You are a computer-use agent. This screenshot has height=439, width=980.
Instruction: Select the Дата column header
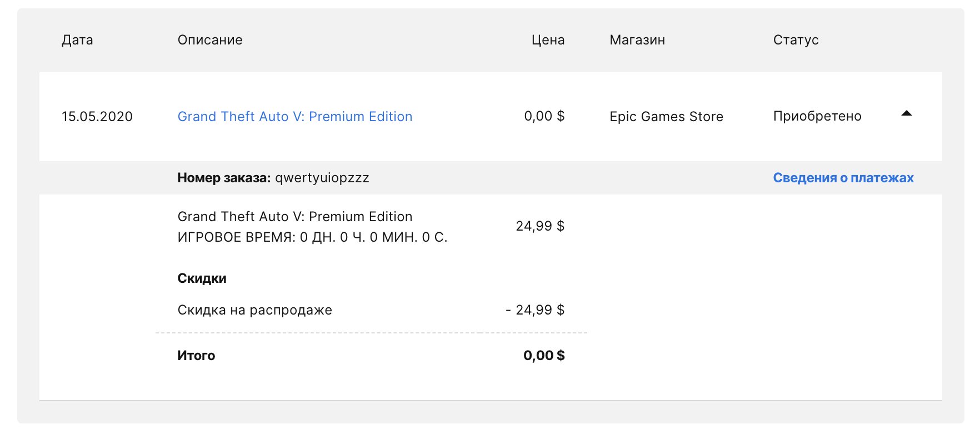(x=77, y=40)
